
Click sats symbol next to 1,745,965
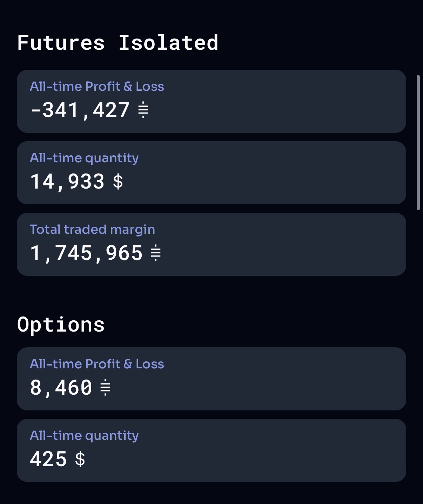[x=156, y=253]
